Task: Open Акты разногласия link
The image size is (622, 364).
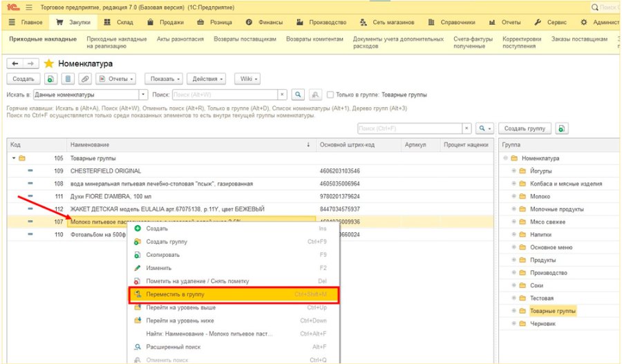Action: tap(180, 39)
